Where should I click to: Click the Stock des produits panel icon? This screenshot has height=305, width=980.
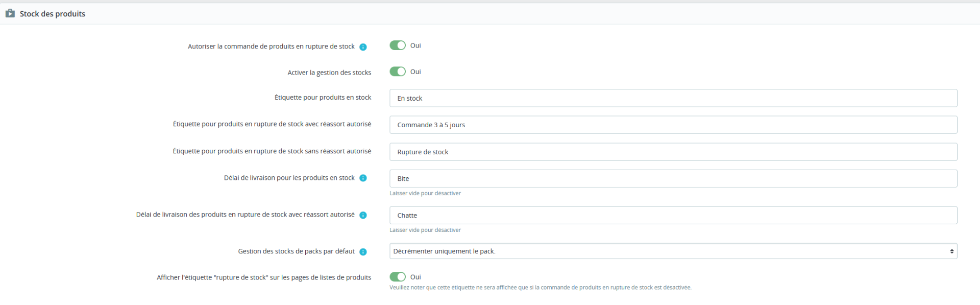10,13
